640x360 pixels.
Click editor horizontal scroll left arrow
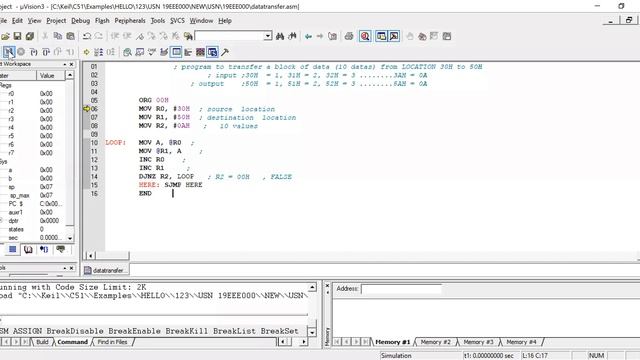click(91, 256)
